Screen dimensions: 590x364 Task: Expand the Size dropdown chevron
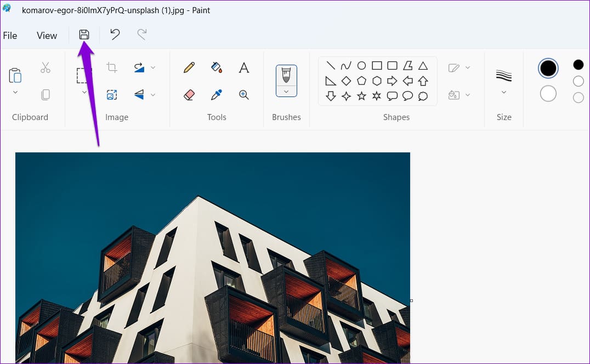[x=504, y=92]
